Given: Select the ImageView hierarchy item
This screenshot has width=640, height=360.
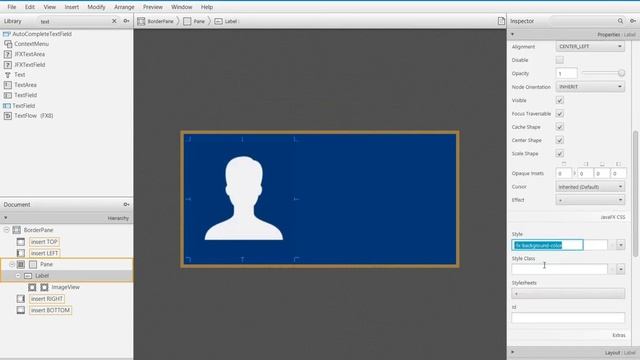Looking at the screenshot, I should 65,287.
